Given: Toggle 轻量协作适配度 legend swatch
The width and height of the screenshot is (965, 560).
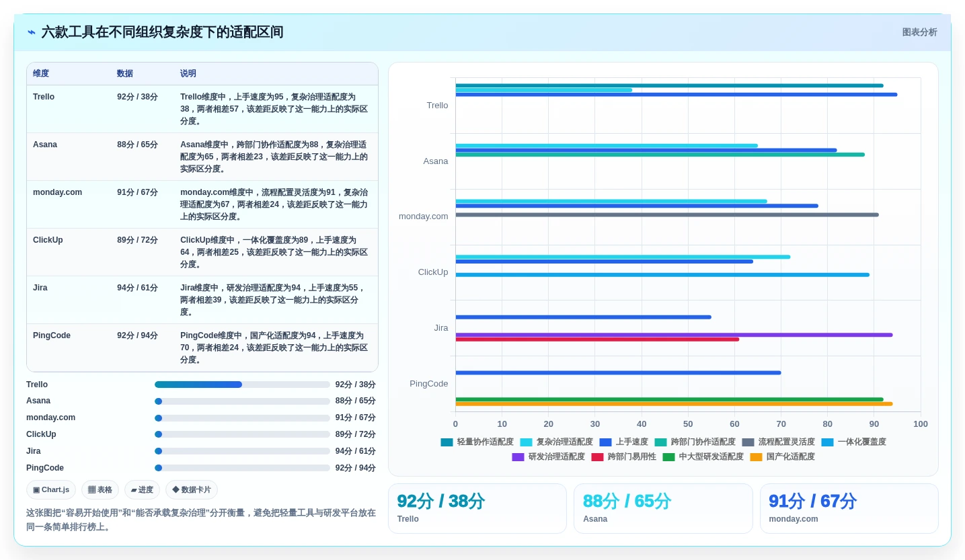Looking at the screenshot, I should pos(447,442).
